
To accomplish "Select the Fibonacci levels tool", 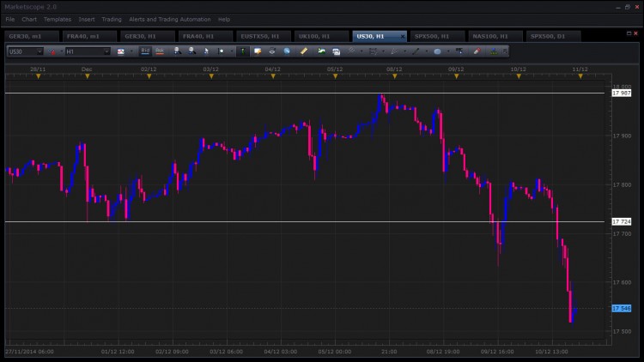I will (373, 51).
